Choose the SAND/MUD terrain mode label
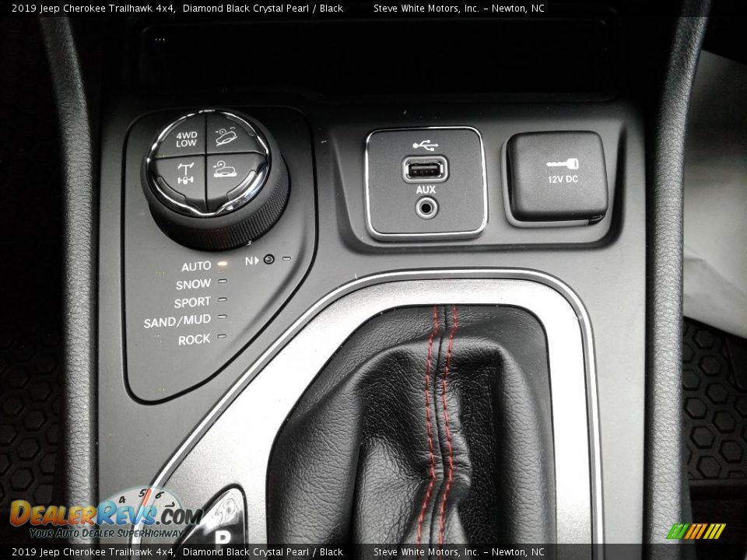 (x=177, y=321)
